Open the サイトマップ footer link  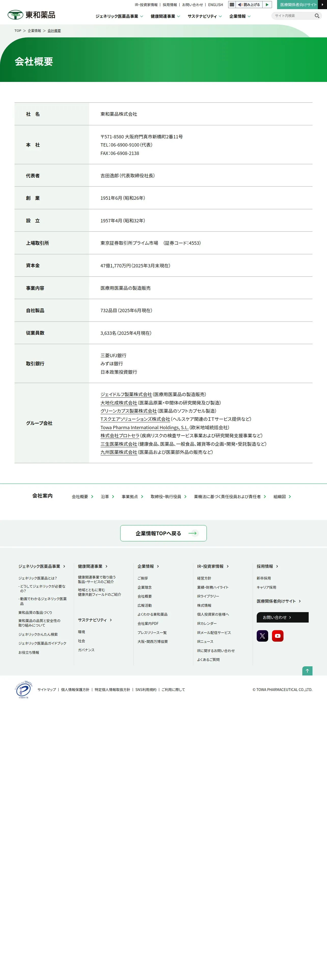click(x=46, y=690)
